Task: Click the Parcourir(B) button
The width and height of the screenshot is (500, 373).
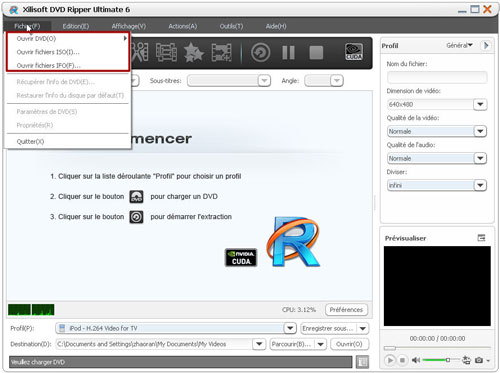Action: 292,344
